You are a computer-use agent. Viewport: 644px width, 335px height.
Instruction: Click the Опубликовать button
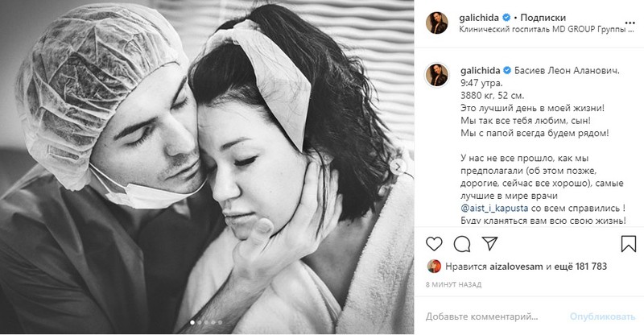(602, 316)
